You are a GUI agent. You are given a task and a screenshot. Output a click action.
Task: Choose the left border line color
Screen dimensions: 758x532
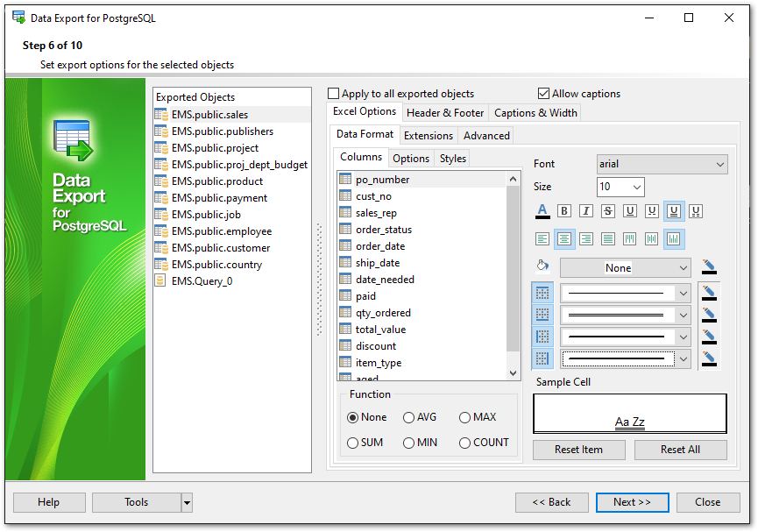pyautogui.click(x=709, y=337)
